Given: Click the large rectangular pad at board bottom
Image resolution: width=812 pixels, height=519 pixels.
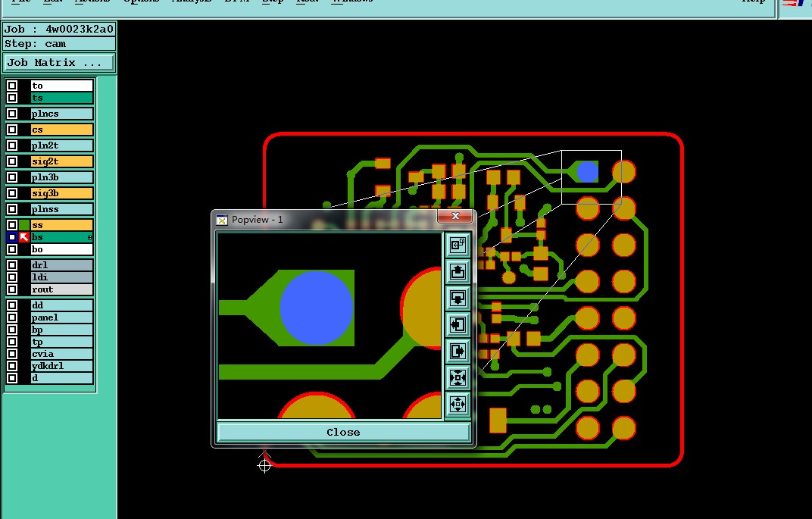Looking at the screenshot, I should (498, 421).
